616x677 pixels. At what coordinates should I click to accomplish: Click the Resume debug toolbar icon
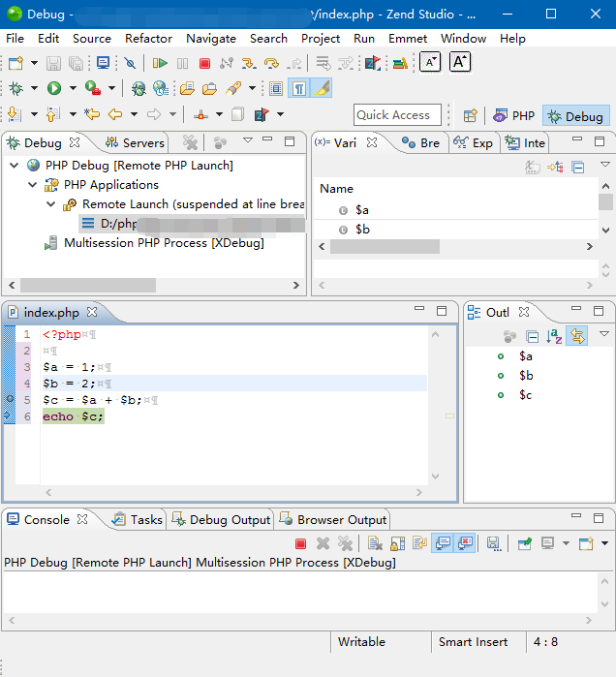[x=160, y=64]
